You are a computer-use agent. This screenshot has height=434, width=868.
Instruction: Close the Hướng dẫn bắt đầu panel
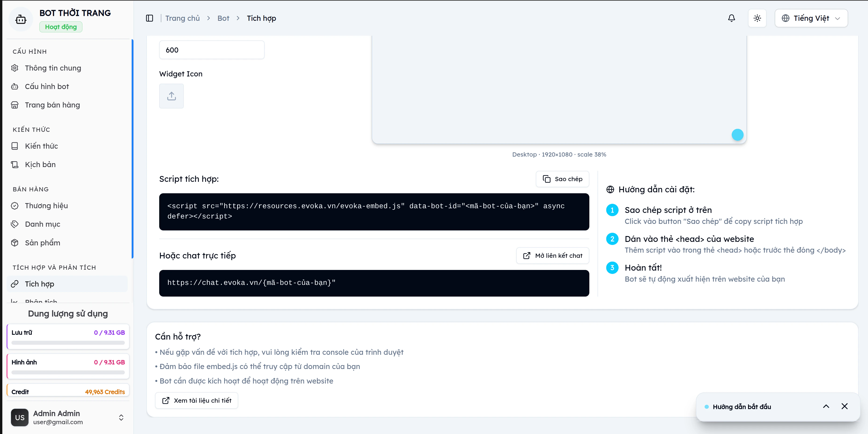tap(844, 406)
